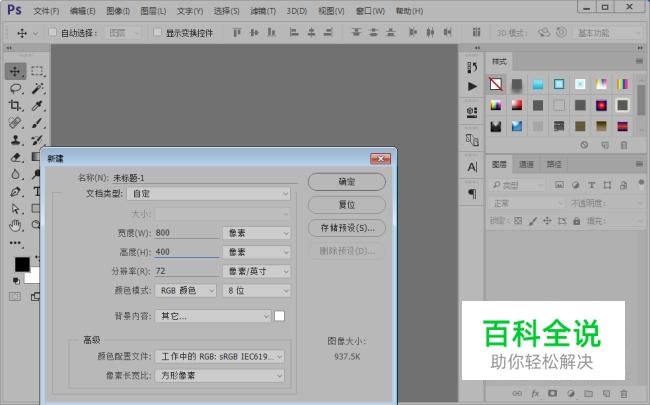Toggle lock image pixels brush button
The width and height of the screenshot is (650, 405).
tap(533, 221)
